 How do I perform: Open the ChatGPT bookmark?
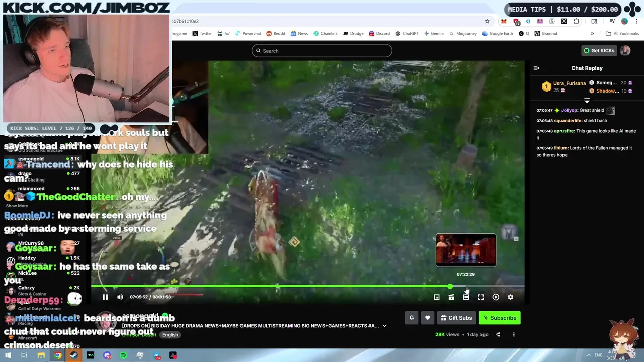coord(407,34)
